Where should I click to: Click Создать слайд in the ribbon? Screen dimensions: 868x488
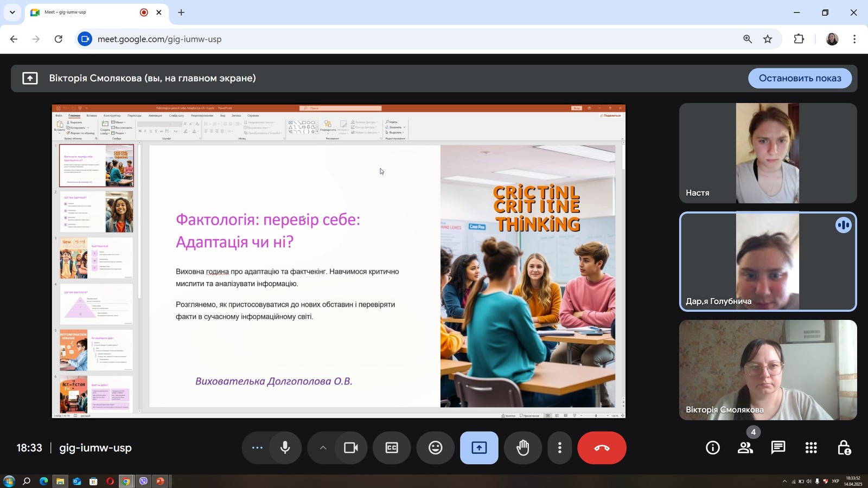[x=105, y=127]
